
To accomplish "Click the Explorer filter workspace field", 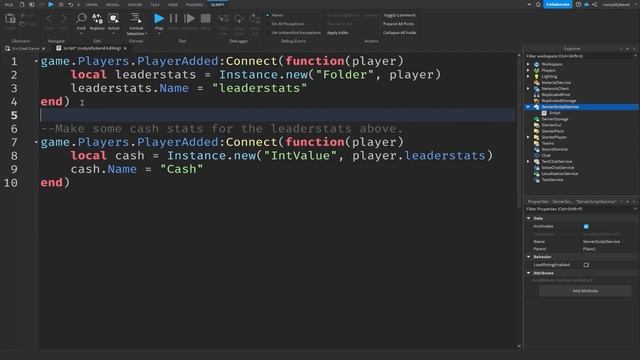I will point(580,56).
